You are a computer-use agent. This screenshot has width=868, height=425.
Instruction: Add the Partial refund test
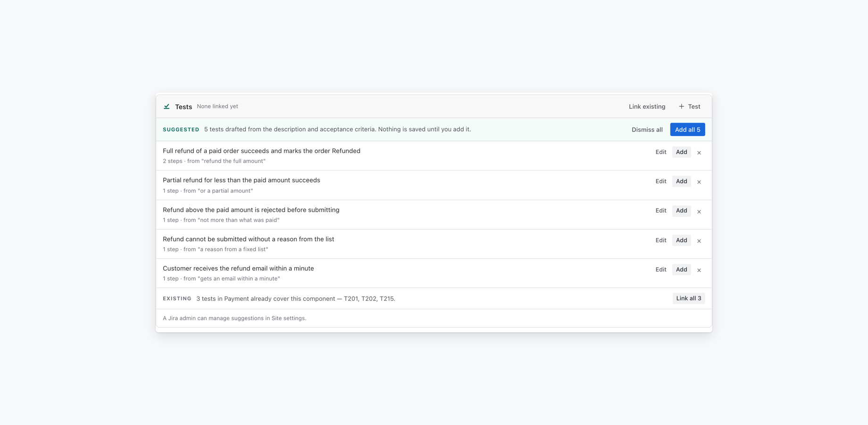pos(681,181)
